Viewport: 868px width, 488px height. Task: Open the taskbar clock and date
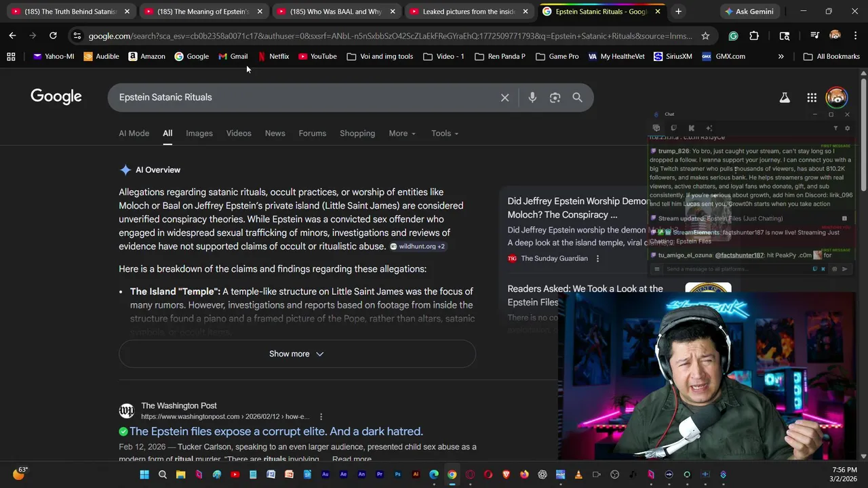[844, 474]
